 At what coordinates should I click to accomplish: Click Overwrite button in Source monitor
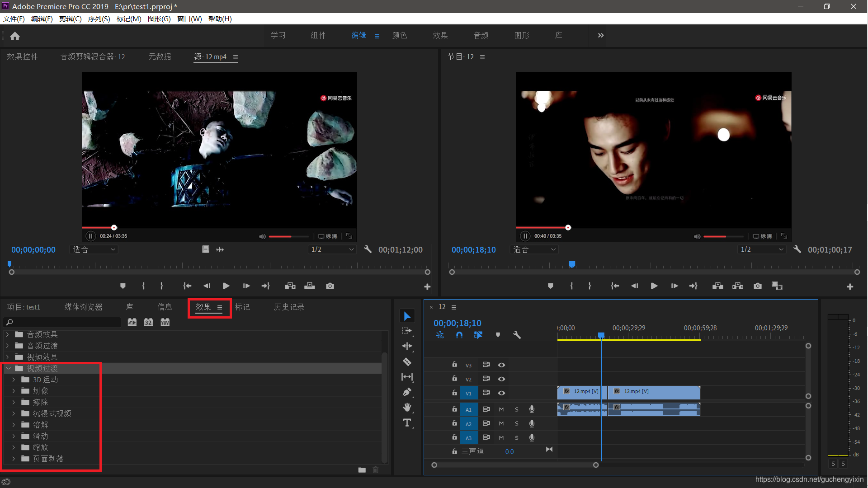[310, 286]
